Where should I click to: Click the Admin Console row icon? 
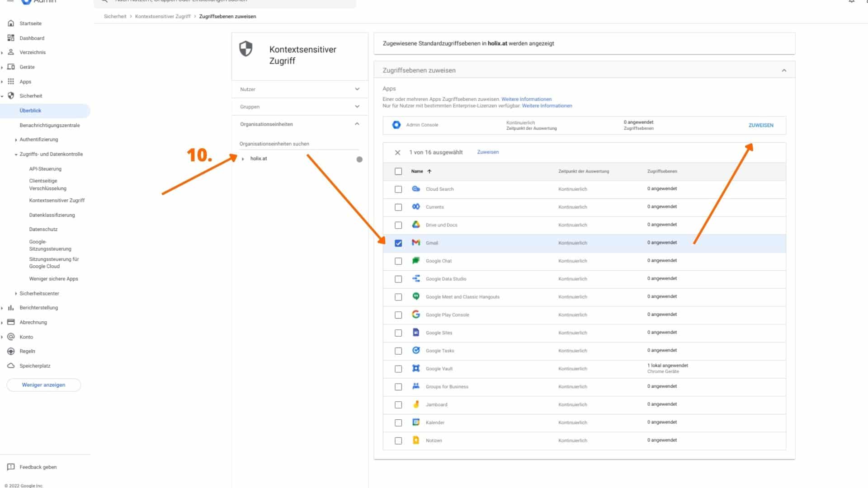coord(396,125)
